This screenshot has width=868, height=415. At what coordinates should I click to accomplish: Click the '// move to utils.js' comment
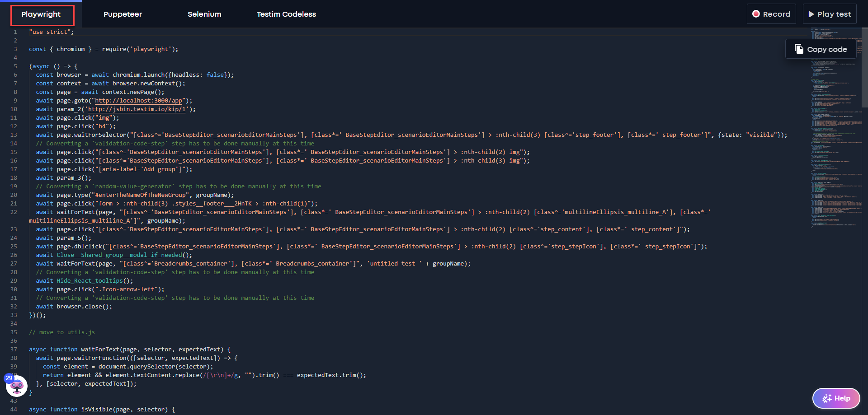point(62,332)
